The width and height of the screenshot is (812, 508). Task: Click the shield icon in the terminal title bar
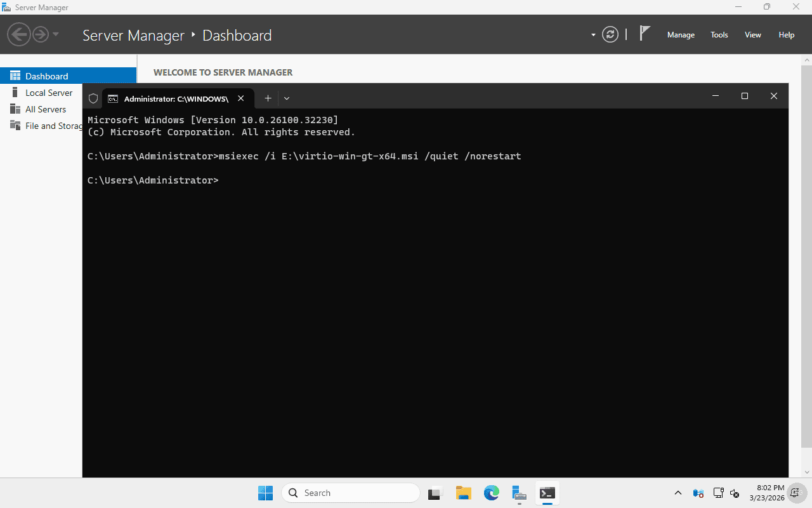tap(93, 98)
